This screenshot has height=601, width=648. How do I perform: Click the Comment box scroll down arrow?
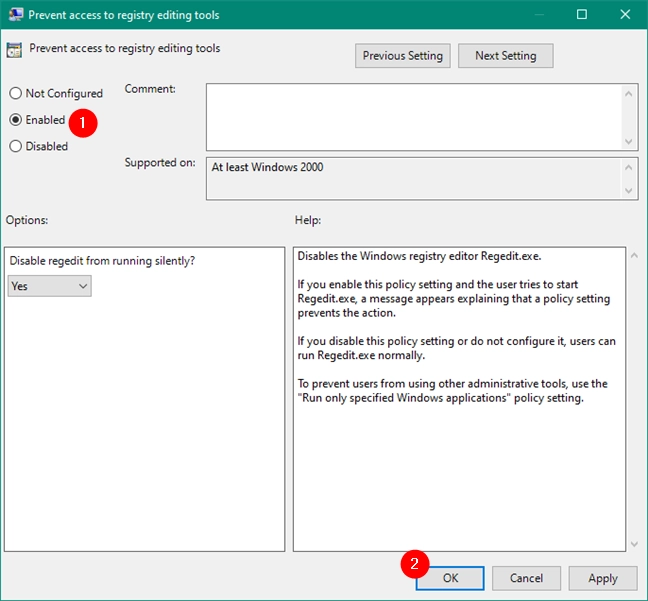pos(629,142)
